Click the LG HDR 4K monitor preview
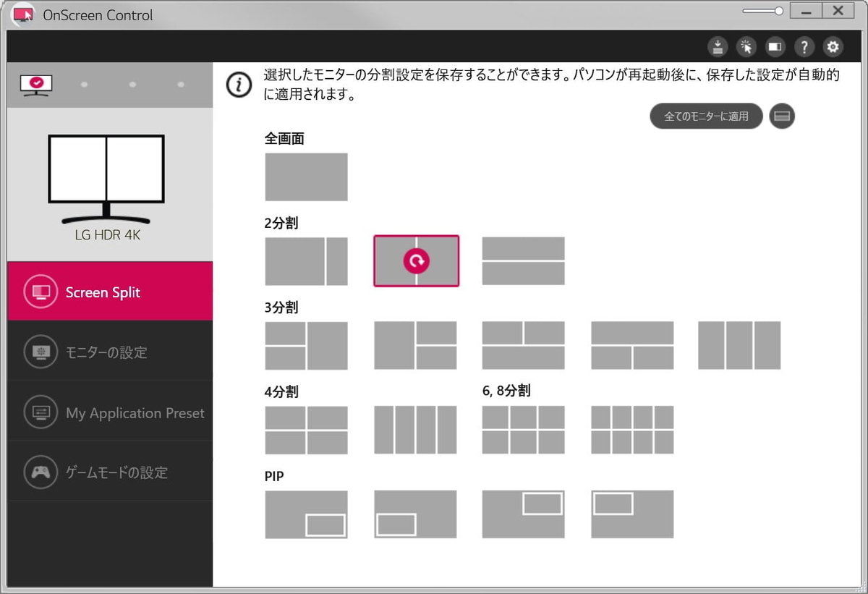868x594 pixels. pyautogui.click(x=106, y=179)
